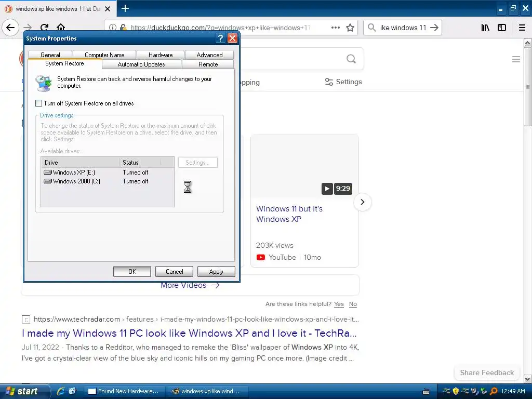Click the DuckDuckGo magnifier search icon

[x=351, y=59]
